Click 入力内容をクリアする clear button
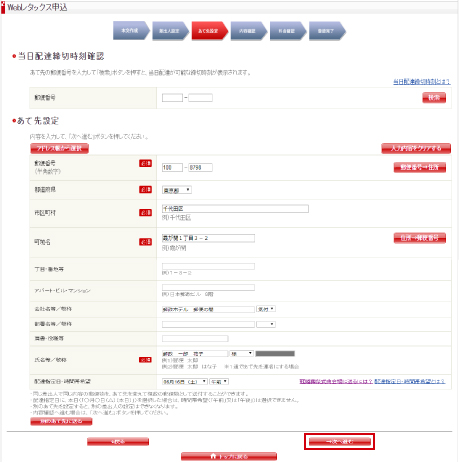The image size is (460, 463). (416, 148)
